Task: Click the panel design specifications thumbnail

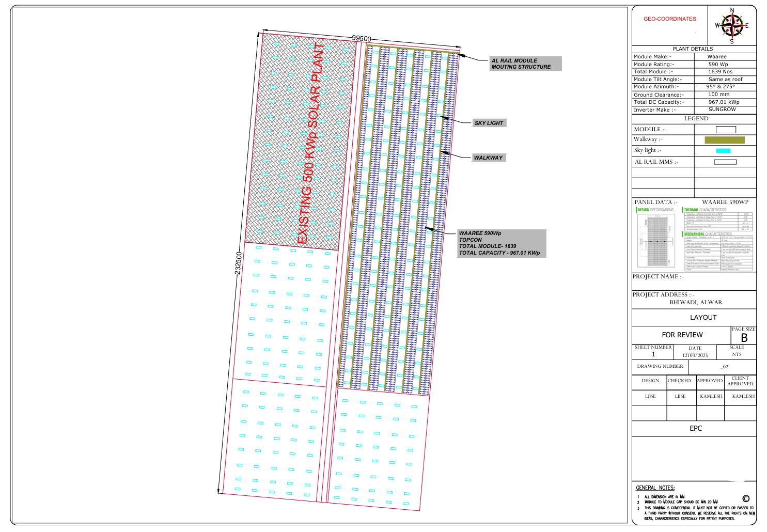Action: 657,240
